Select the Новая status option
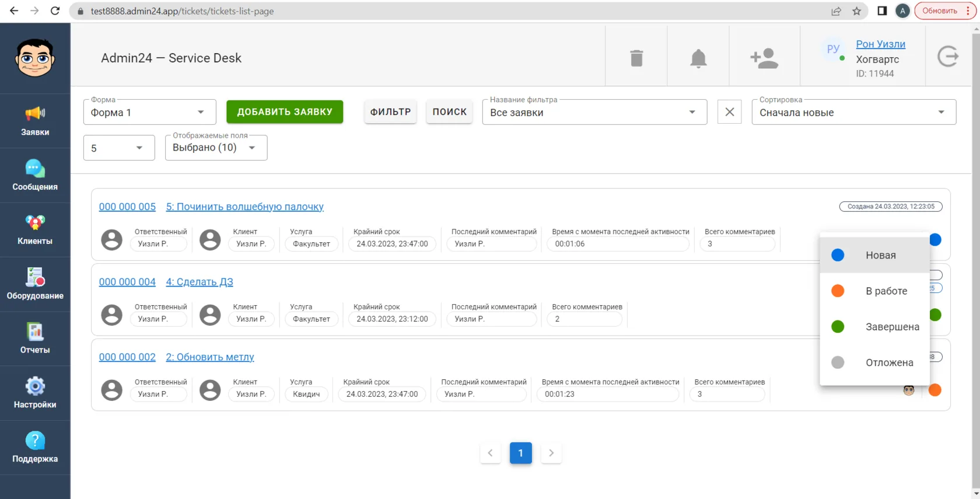The width and height of the screenshot is (980, 499). tap(874, 255)
